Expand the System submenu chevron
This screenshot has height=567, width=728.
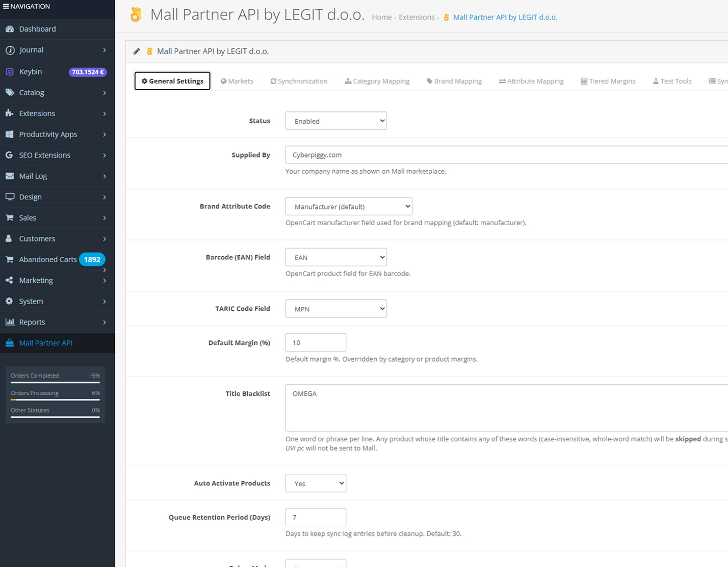pos(105,302)
